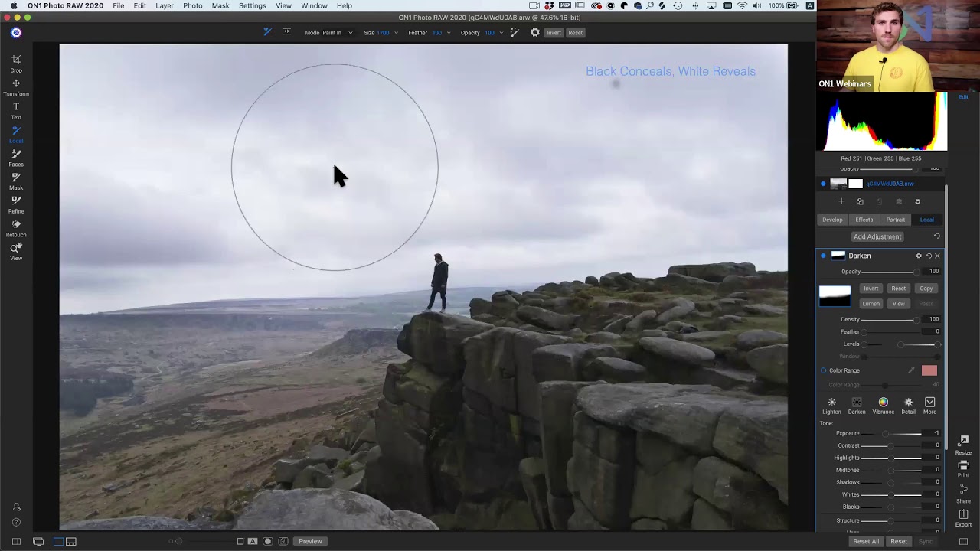The width and height of the screenshot is (980, 551).
Task: Click the adjustment brush icon in options bar
Action: tap(267, 32)
